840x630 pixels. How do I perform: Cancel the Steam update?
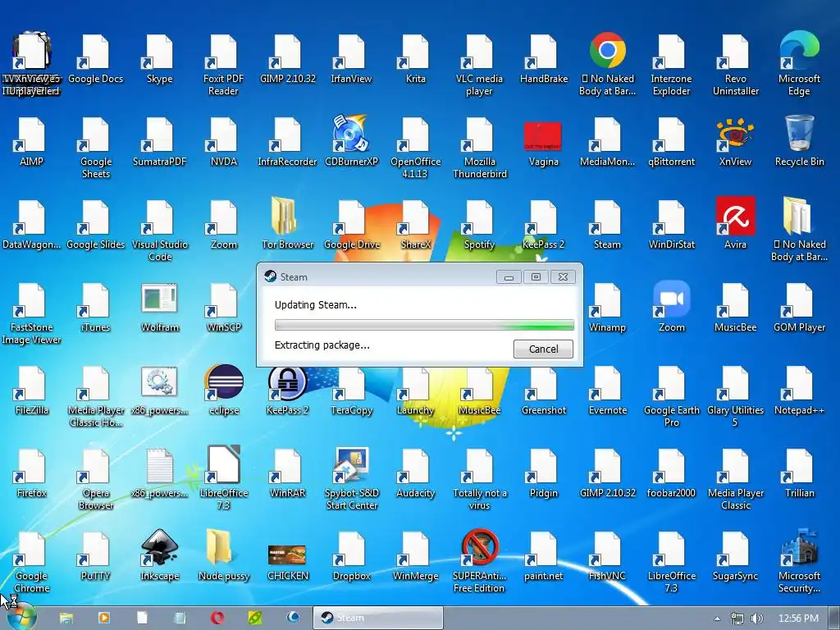tap(543, 349)
